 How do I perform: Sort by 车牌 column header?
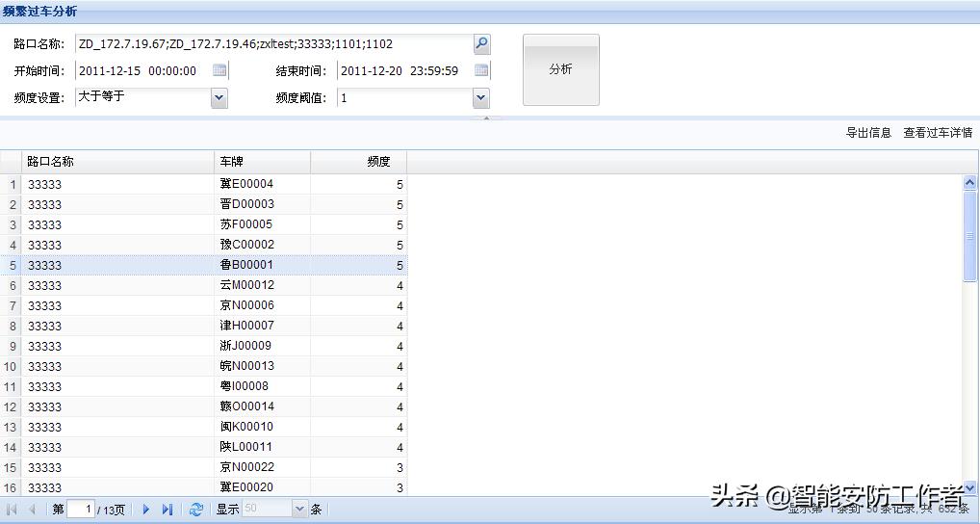coord(263,162)
